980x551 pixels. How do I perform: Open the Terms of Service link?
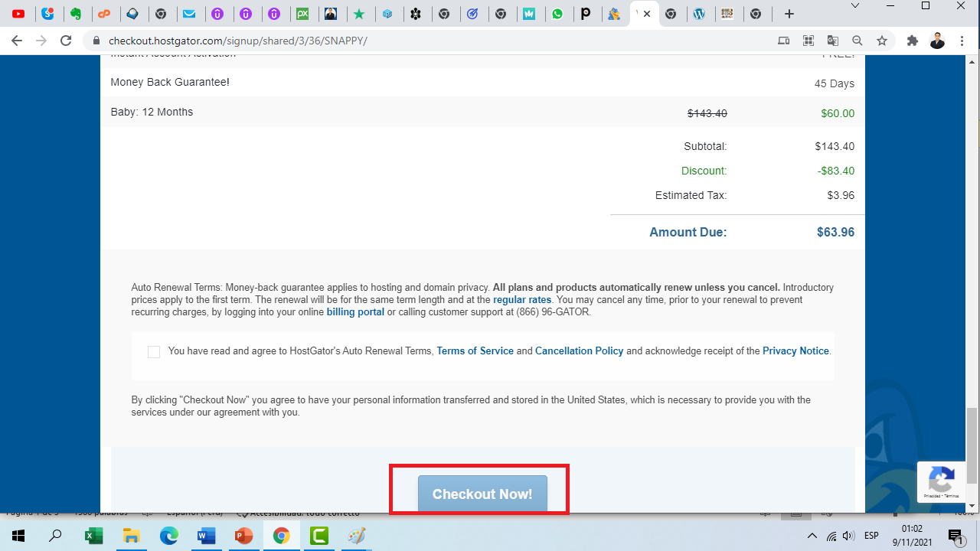coord(475,351)
